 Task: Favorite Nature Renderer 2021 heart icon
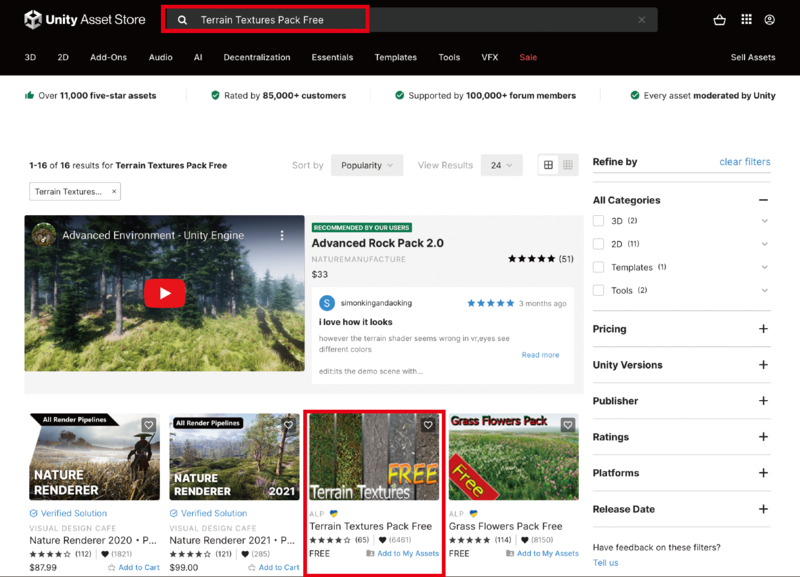pyautogui.click(x=288, y=425)
